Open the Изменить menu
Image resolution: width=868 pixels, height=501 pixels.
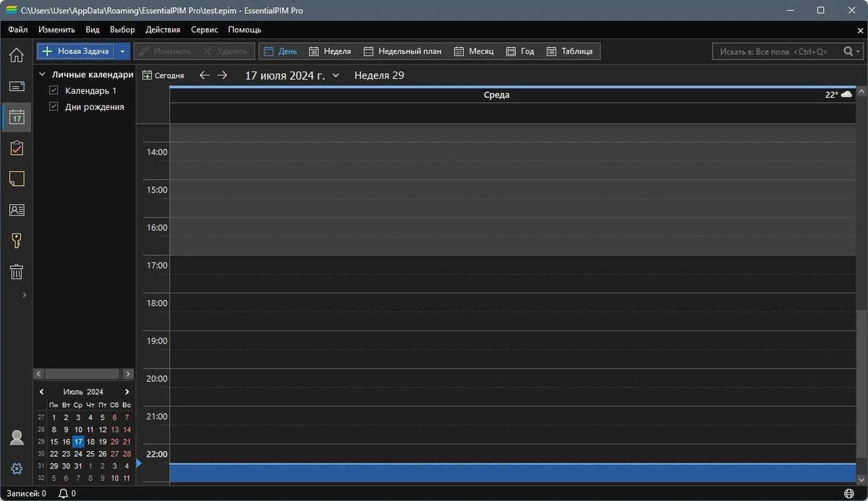[56, 30]
